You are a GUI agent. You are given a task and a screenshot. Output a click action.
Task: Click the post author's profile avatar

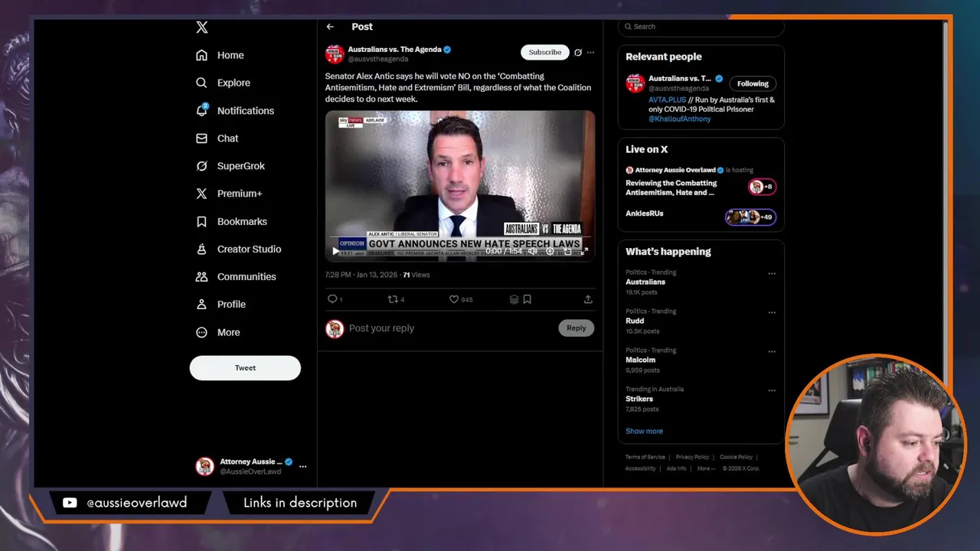pyautogui.click(x=335, y=54)
